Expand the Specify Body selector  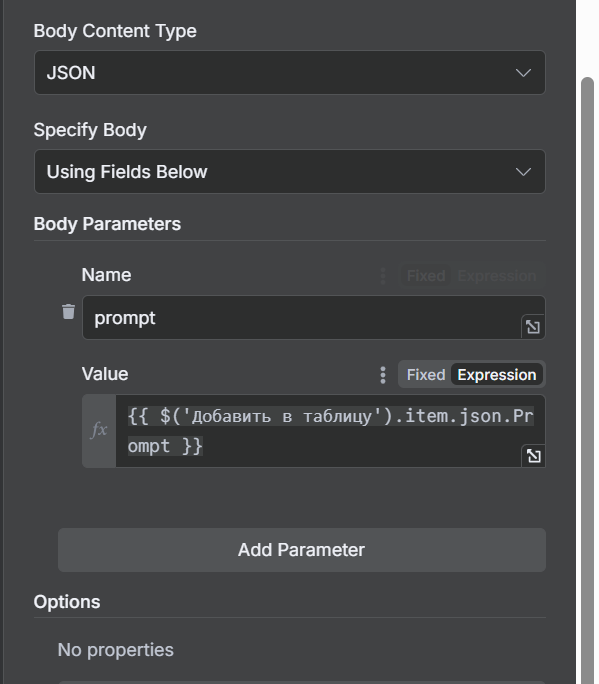290,171
